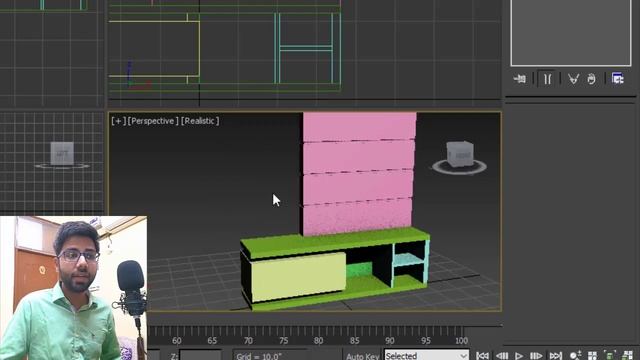Click Go to End playback button
This screenshot has height=360, width=640.
(556, 356)
